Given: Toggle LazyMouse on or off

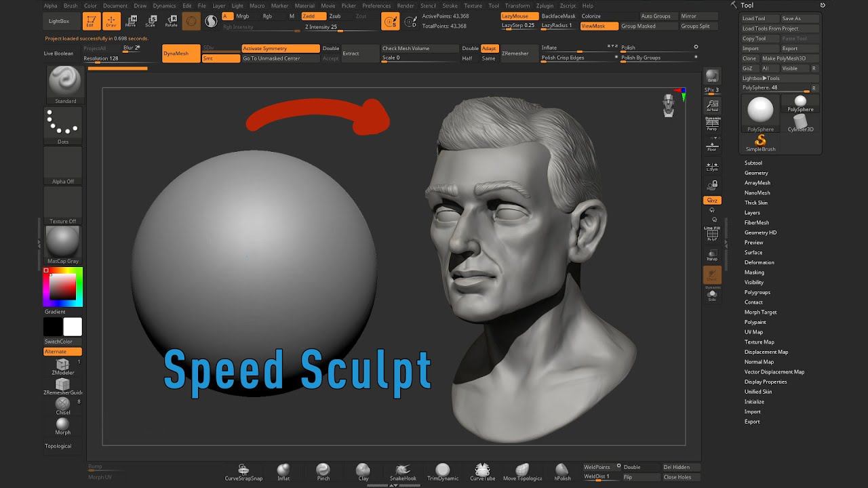Looking at the screenshot, I should [x=519, y=16].
